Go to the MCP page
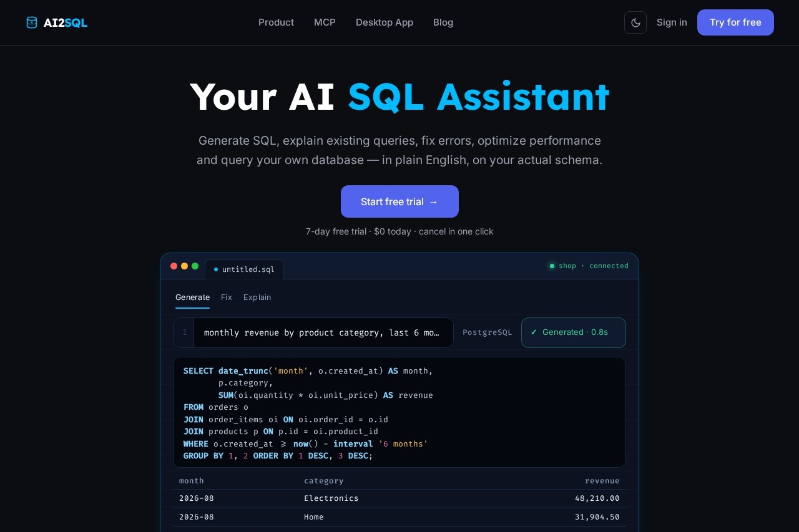This screenshot has width=799, height=532. click(x=325, y=22)
